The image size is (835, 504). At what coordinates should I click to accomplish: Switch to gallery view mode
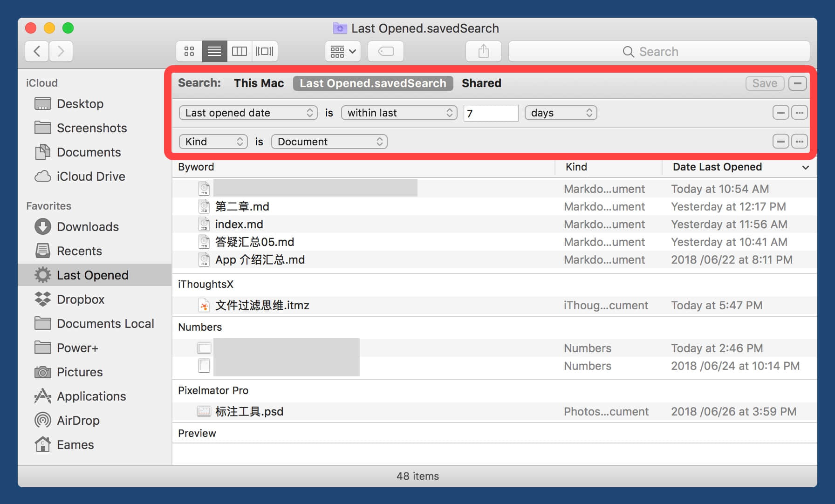265,51
